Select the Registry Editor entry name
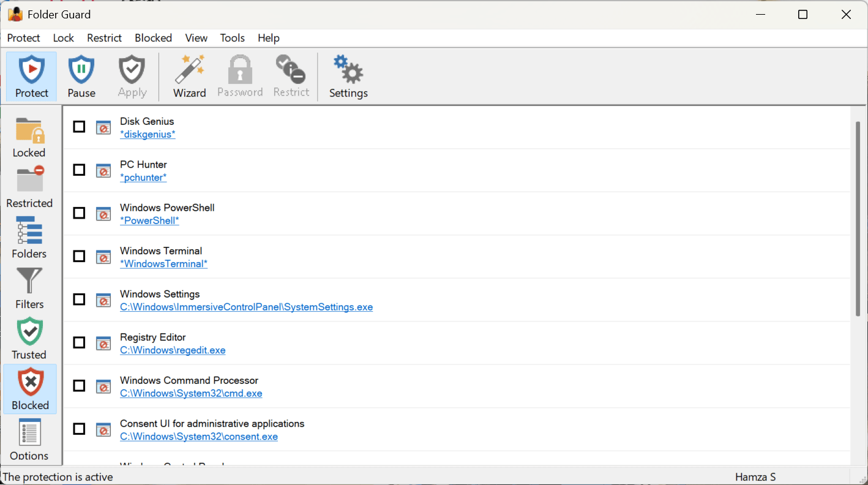 [153, 337]
